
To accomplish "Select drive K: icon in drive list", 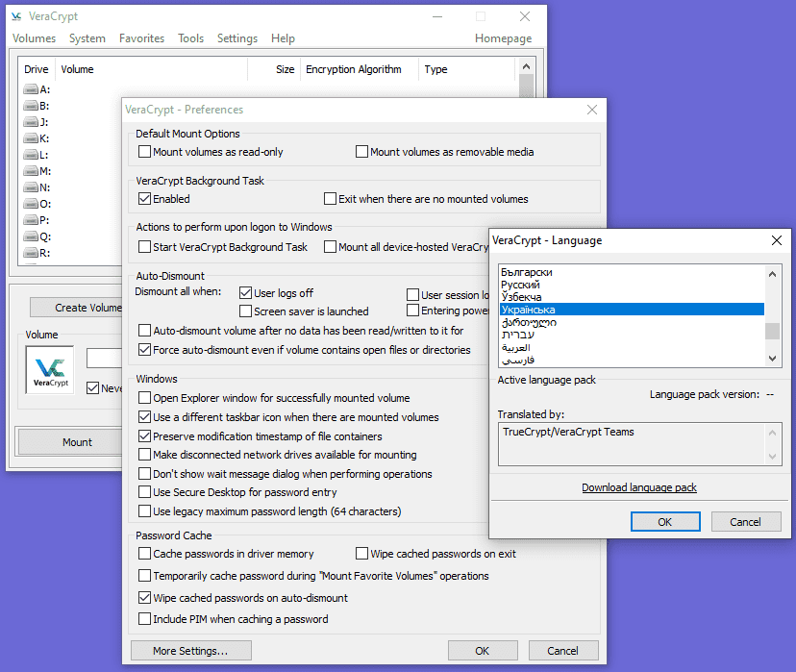I will click(31, 138).
